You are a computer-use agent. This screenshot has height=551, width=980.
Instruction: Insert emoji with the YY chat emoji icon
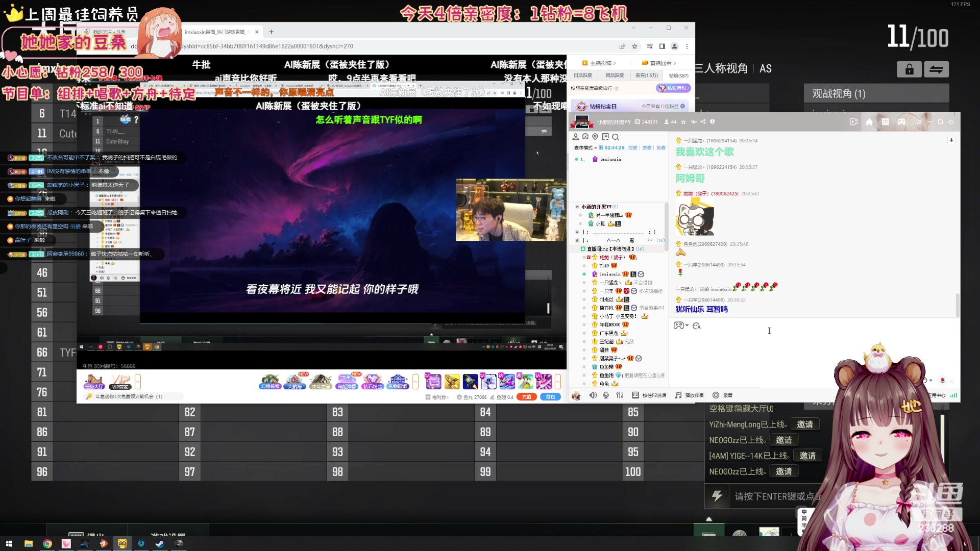point(697,325)
